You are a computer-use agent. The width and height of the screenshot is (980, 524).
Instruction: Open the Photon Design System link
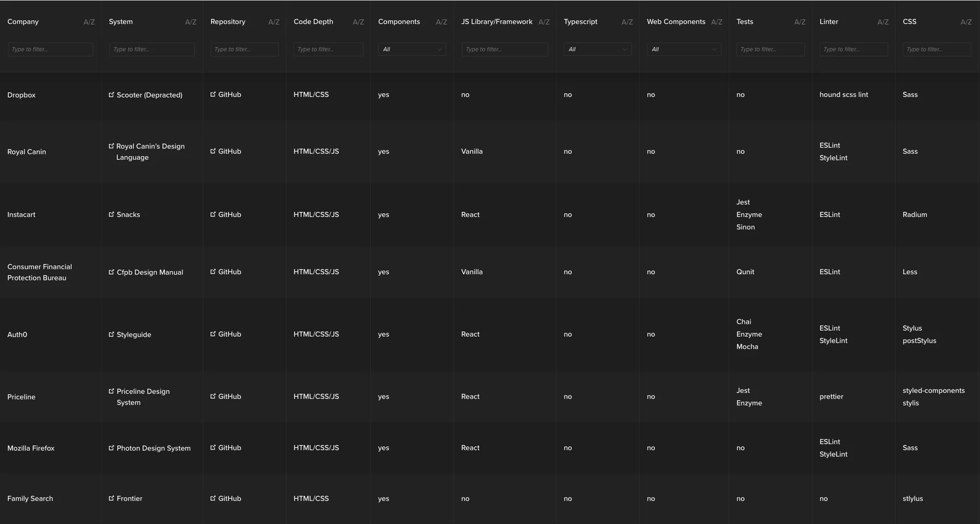coord(154,448)
